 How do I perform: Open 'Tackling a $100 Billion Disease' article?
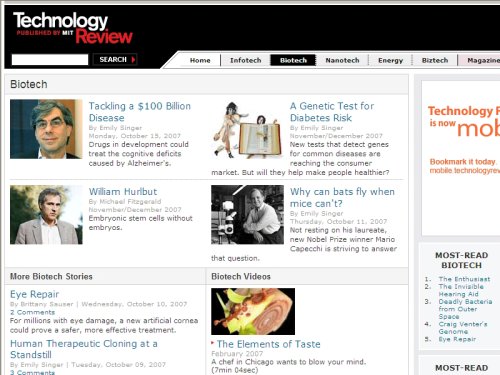[140, 112]
